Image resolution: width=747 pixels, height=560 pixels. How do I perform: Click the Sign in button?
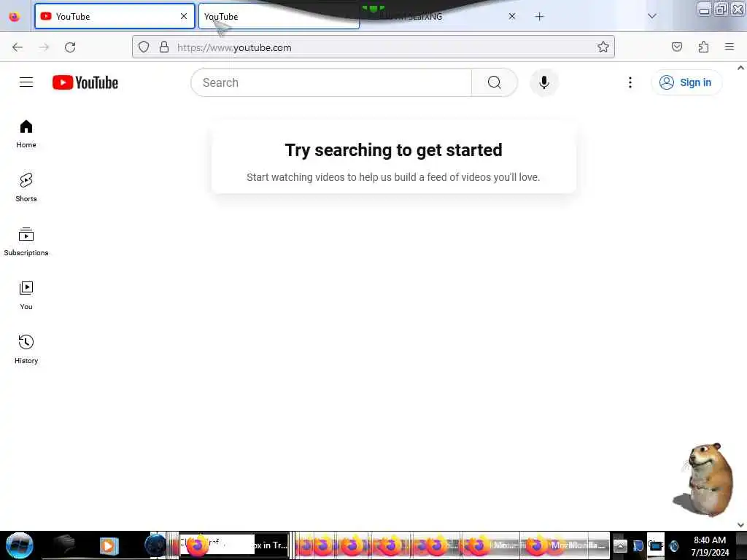686,82
